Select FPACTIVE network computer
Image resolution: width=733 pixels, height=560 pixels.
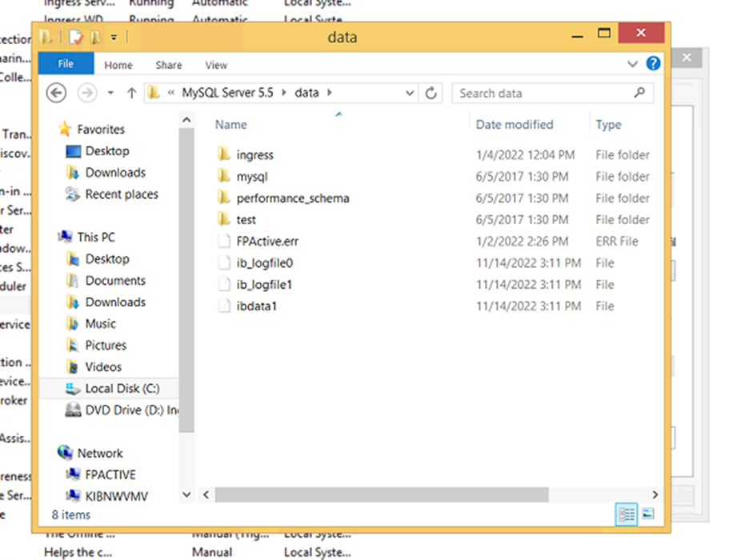point(110,474)
